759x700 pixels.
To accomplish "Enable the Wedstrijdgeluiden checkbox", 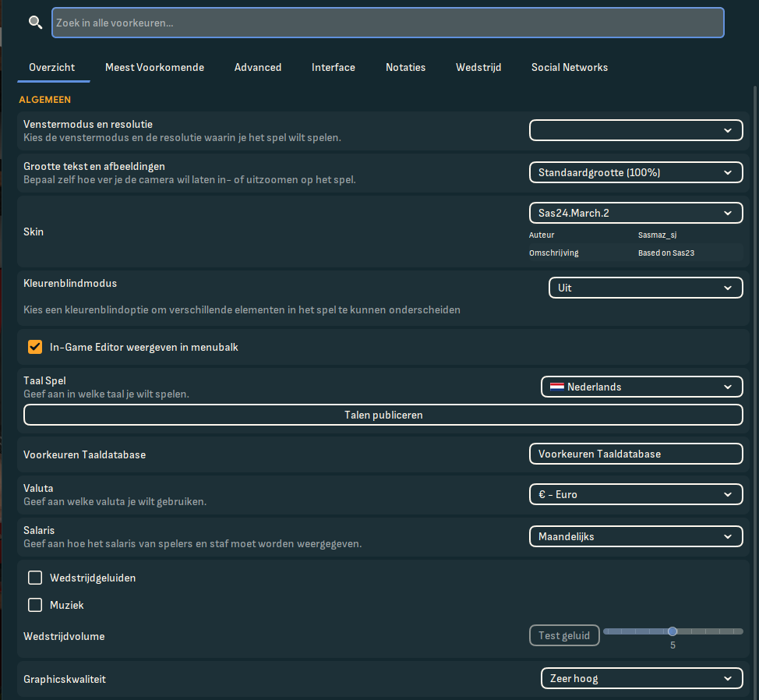I will click(x=35, y=578).
